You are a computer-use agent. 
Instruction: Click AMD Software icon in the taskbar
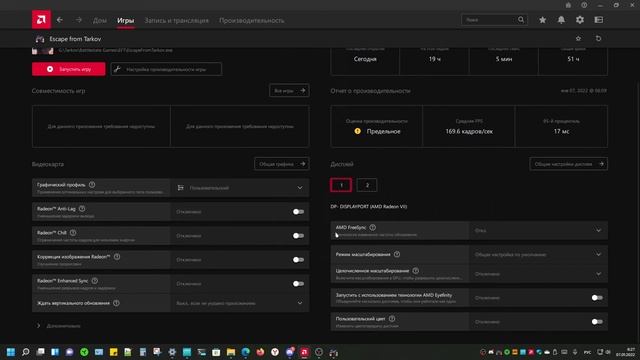304,352
